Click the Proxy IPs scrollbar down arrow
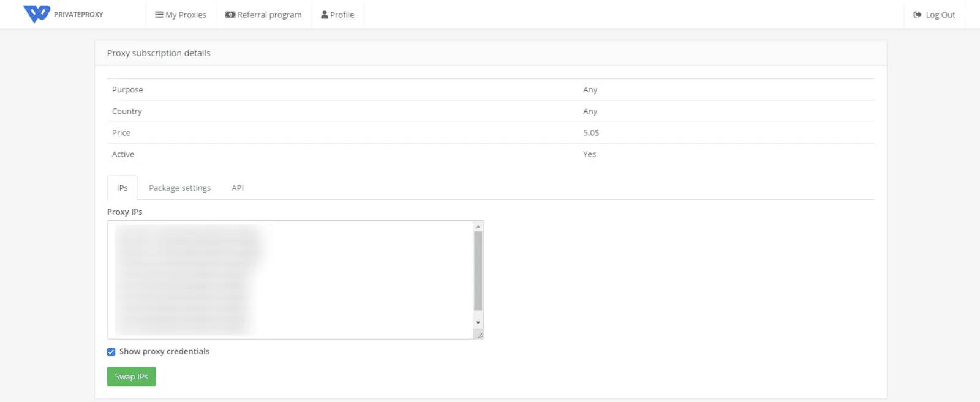The image size is (980, 402). (x=478, y=322)
